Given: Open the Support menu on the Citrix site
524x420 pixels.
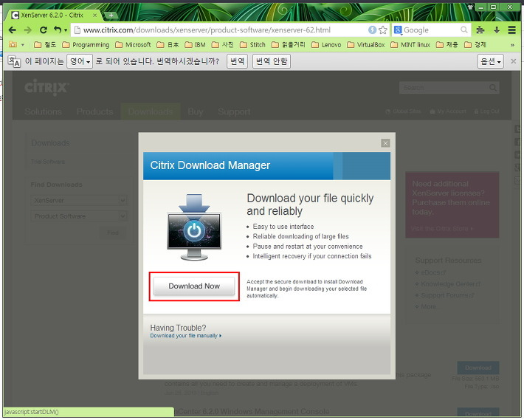Looking at the screenshot, I should pos(234,111).
